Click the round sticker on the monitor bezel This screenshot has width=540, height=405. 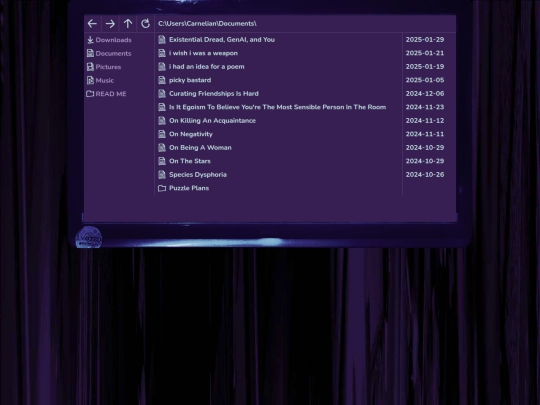[89, 237]
